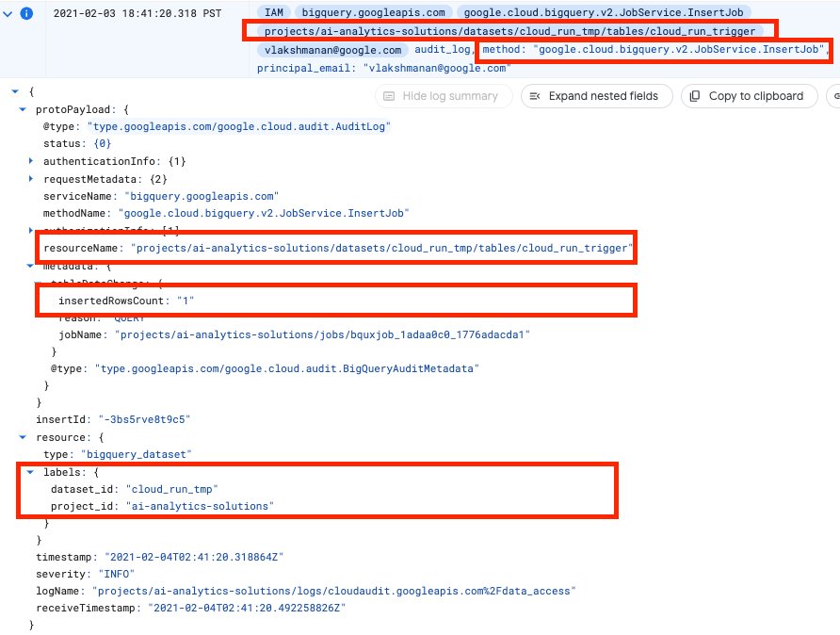Click the logName value data_access path
The height and width of the screenshot is (635, 840).
click(334, 591)
